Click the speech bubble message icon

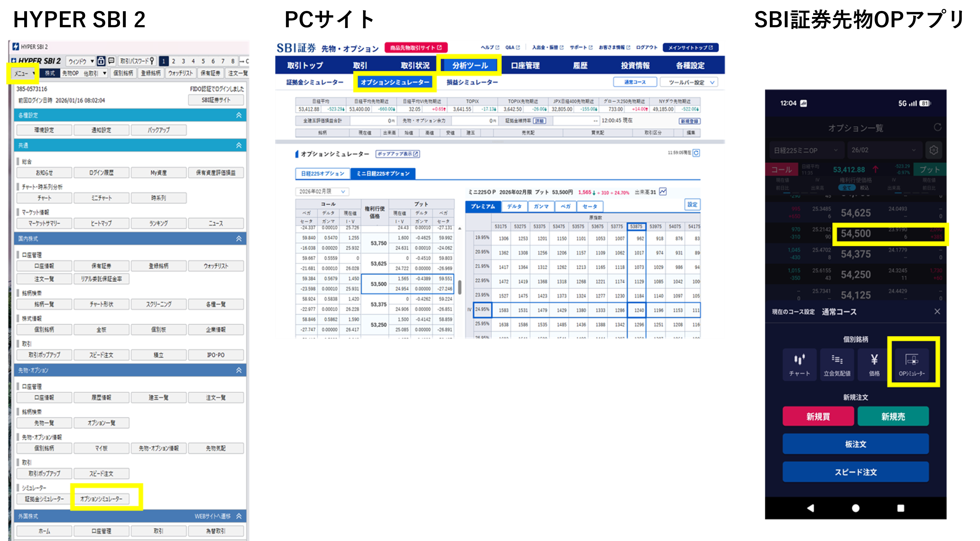click(111, 61)
